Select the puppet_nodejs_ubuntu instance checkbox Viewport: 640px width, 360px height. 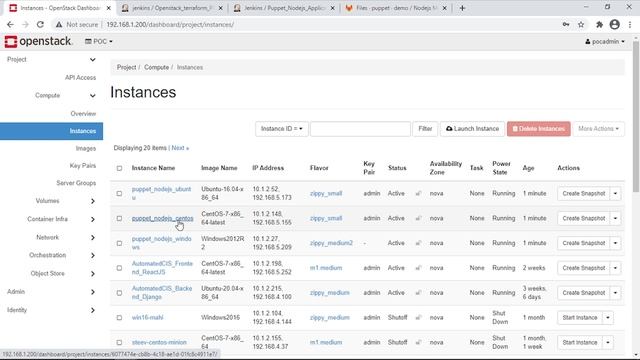click(x=119, y=193)
